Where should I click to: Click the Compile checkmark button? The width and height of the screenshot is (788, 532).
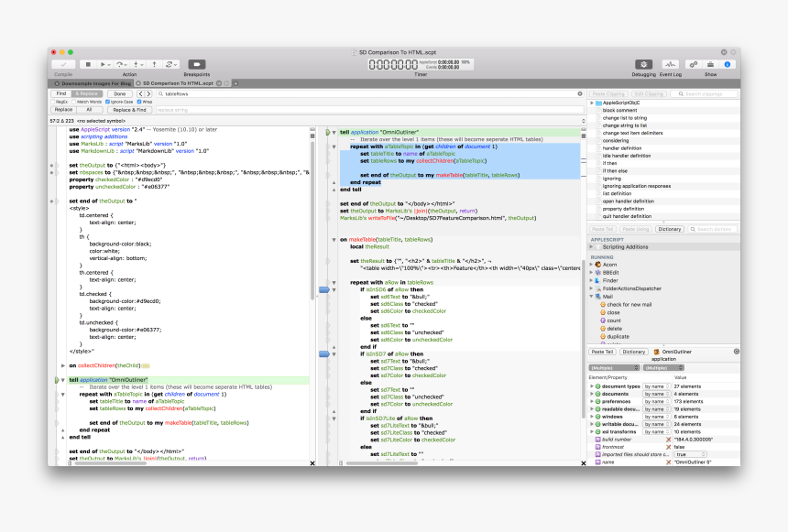click(63, 64)
